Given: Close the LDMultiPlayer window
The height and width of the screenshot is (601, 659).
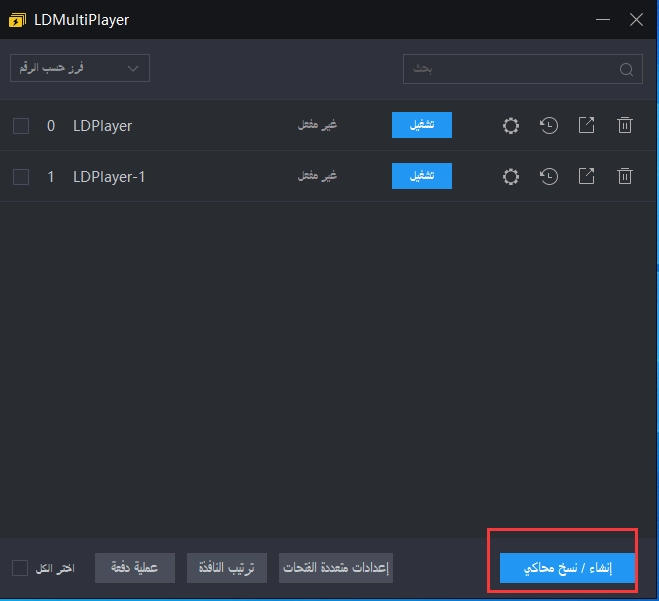Looking at the screenshot, I should tap(636, 19).
